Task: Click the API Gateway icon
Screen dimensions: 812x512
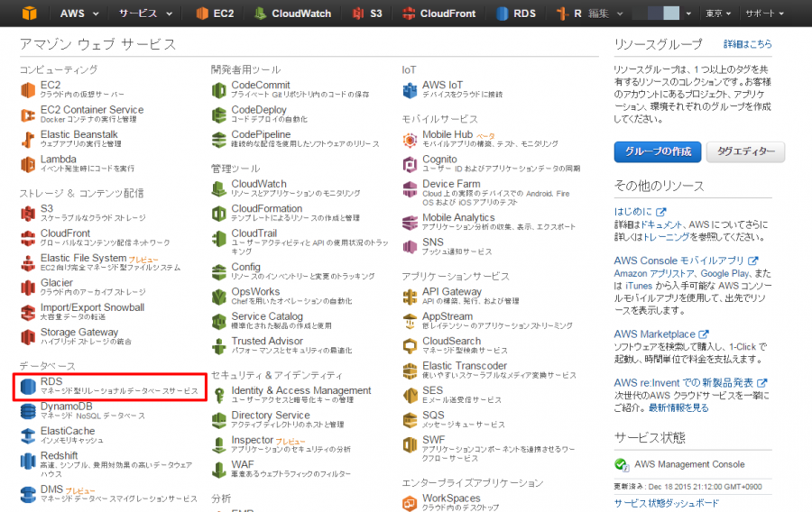Action: coord(411,297)
